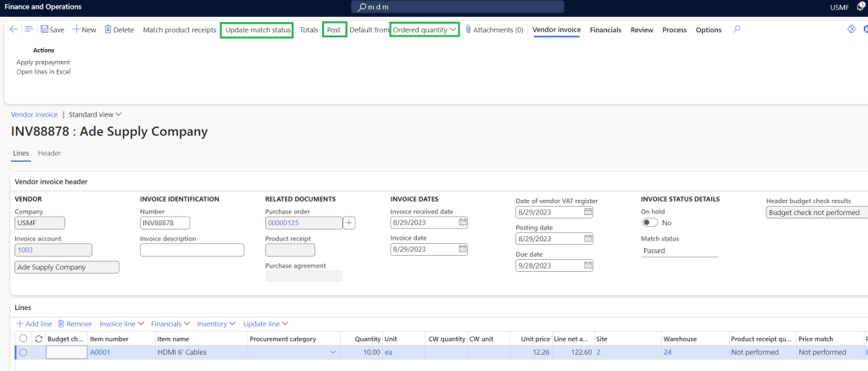Click the Post button
Screen dimensions: 868x371
point(334,30)
